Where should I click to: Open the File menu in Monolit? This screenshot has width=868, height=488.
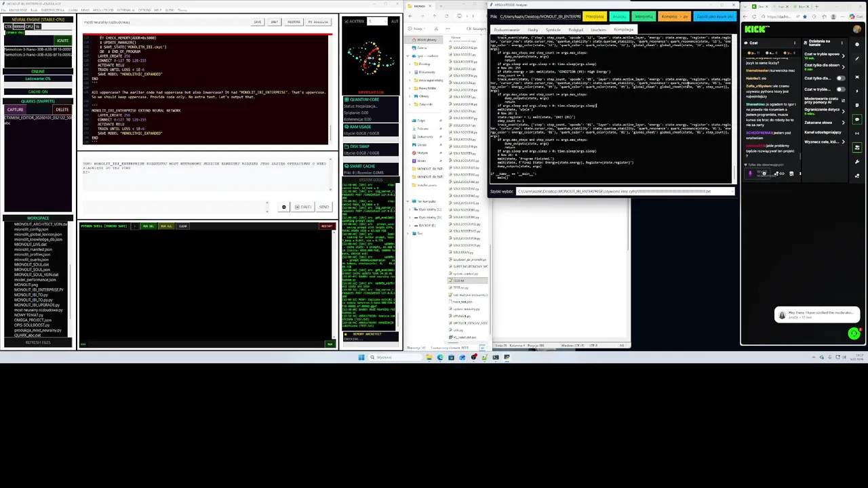click(3, 10)
